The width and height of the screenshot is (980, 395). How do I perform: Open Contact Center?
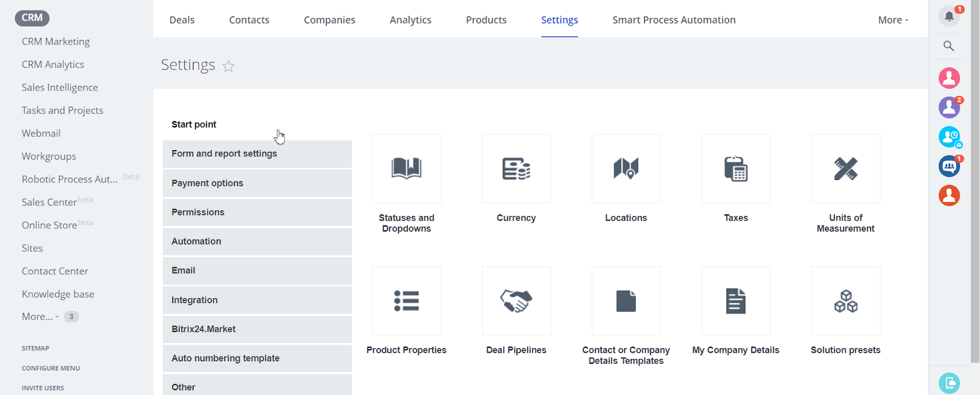pos(55,271)
